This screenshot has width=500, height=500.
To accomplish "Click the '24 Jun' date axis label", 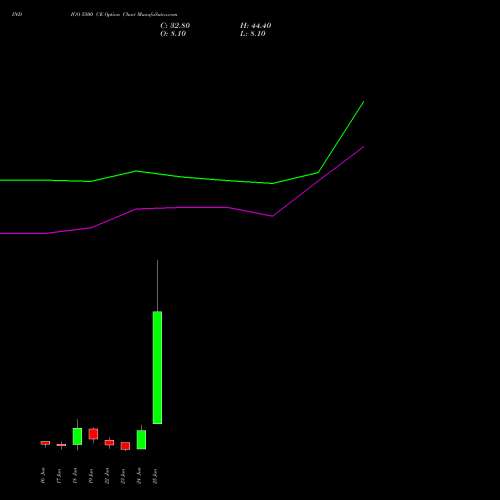I will pos(139,476).
